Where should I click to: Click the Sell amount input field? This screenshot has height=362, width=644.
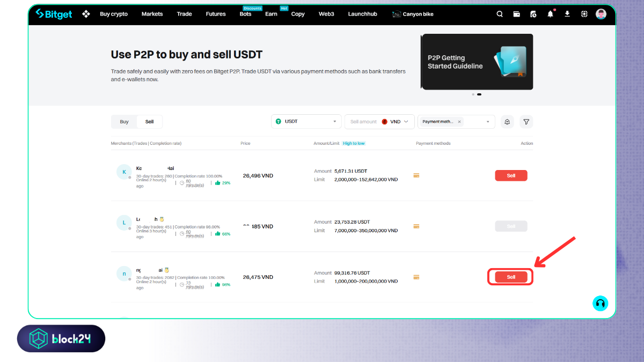pos(363,122)
